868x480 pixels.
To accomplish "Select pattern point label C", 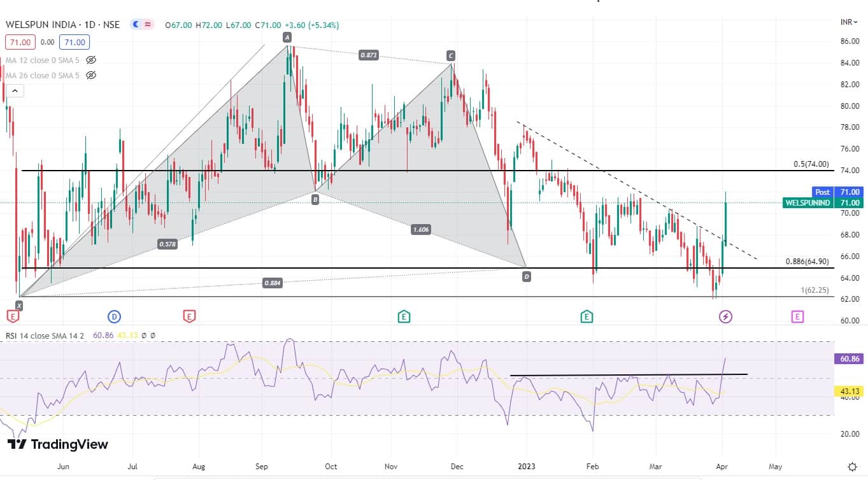I will click(451, 55).
